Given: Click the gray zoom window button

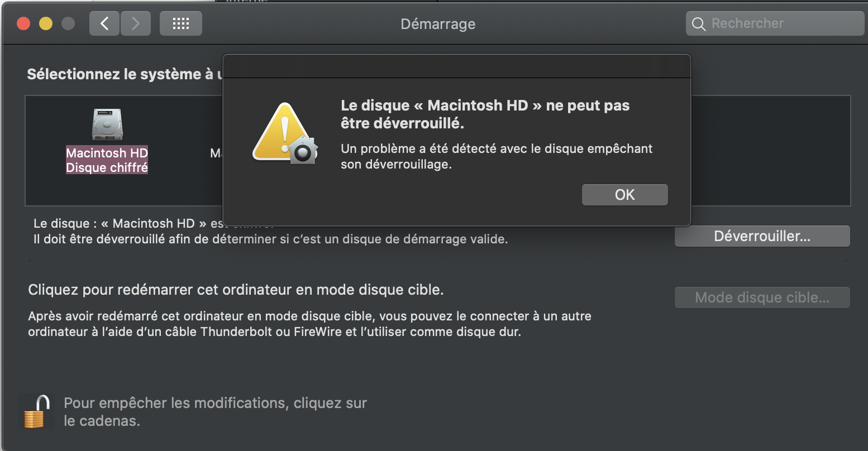Looking at the screenshot, I should 68,23.
